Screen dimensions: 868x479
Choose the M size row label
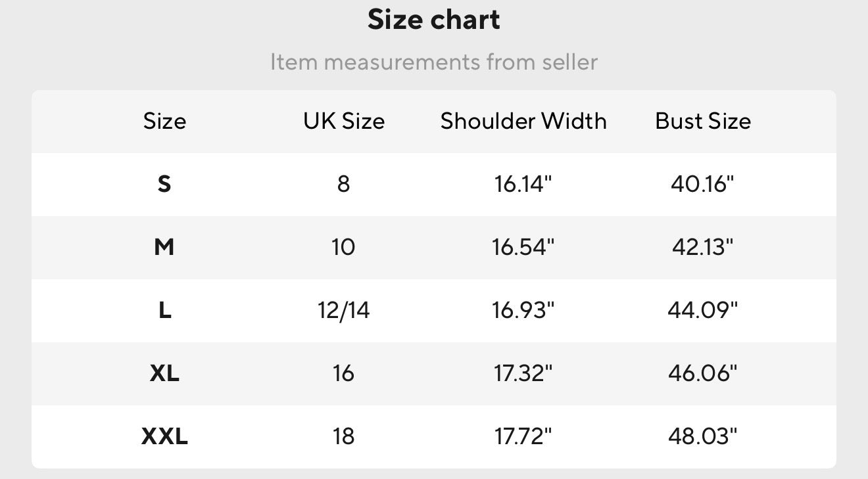click(x=164, y=247)
